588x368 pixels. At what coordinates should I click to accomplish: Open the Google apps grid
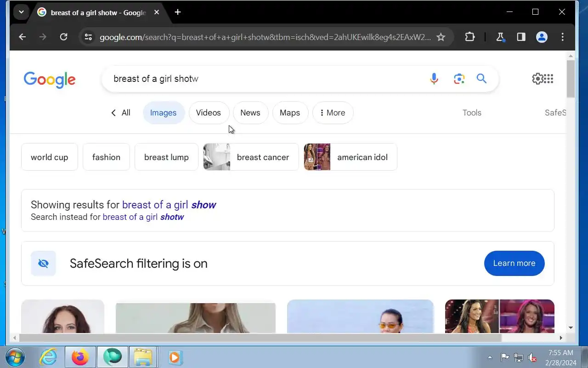click(x=548, y=79)
